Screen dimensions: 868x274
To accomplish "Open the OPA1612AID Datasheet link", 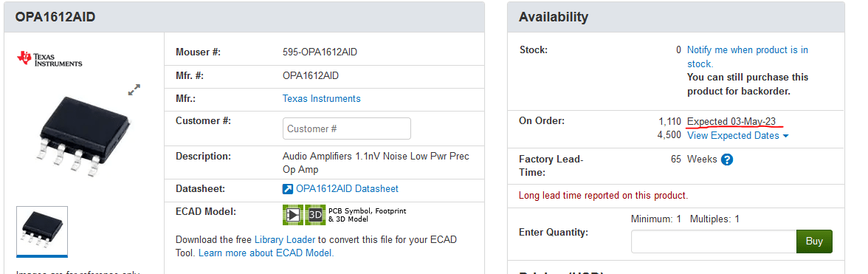I will coord(347,189).
